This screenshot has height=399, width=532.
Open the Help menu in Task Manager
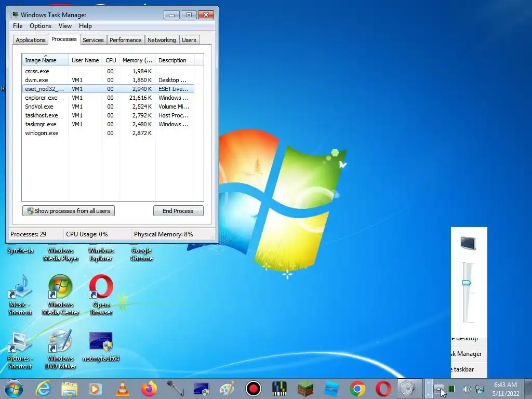[x=85, y=26]
